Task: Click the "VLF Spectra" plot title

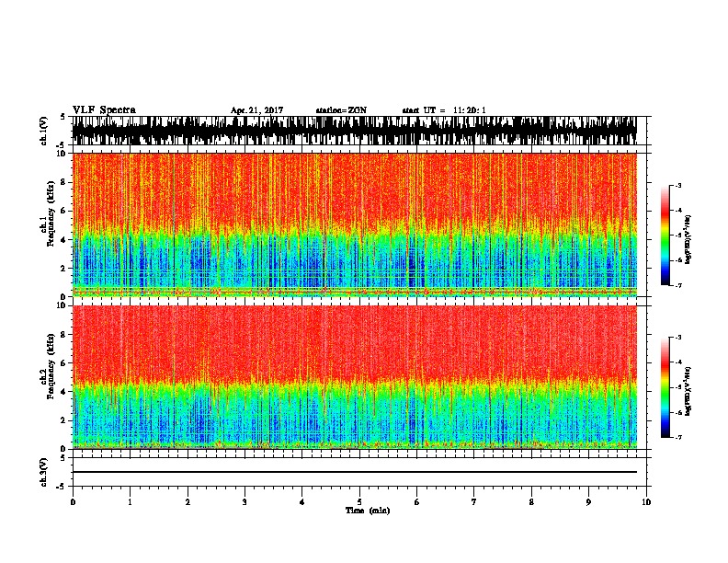Action: [x=104, y=110]
